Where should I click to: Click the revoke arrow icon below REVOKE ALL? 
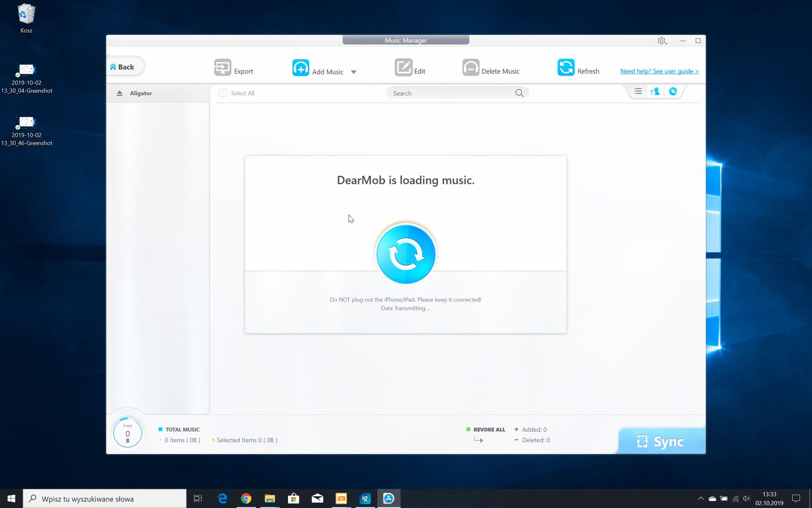(478, 440)
